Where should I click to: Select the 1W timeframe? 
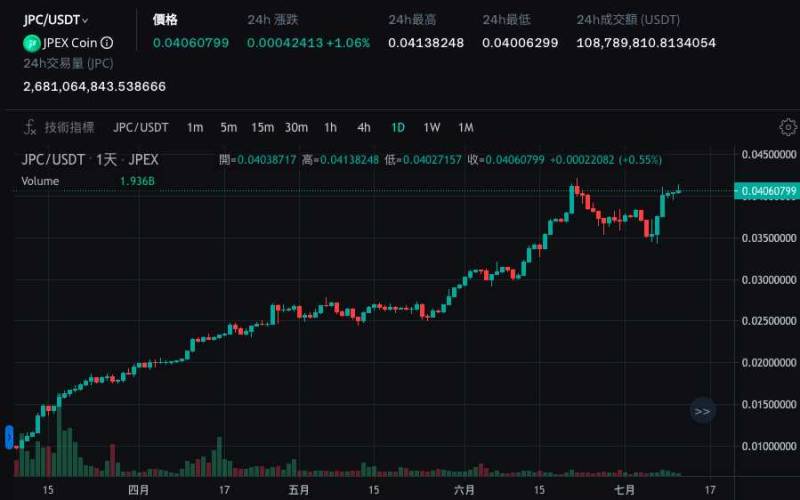coord(432,128)
